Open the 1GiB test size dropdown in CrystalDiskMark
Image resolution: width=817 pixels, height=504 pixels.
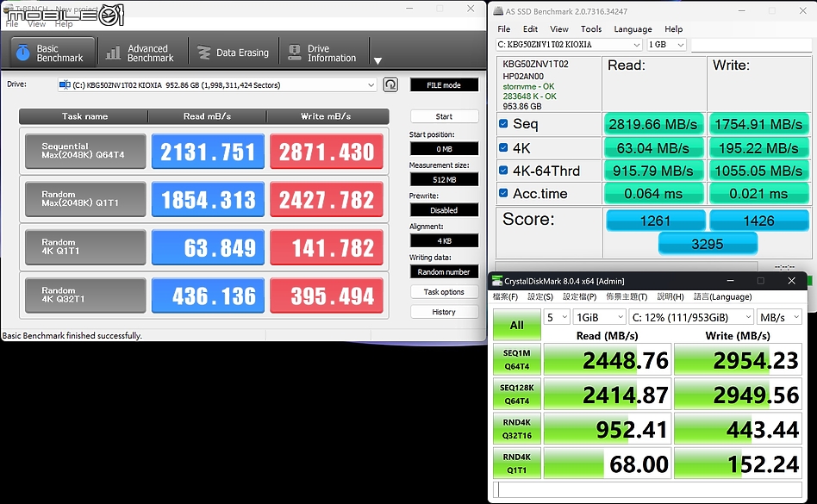point(599,317)
